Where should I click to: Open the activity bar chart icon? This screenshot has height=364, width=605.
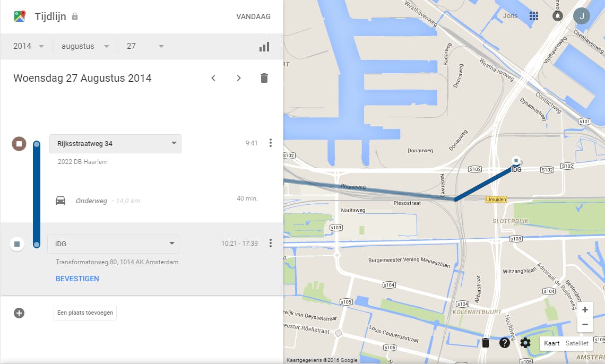tap(264, 47)
